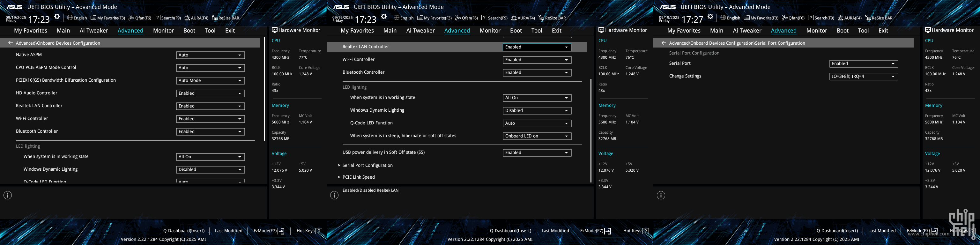Click the Serial Port label in right screen
Image resolution: width=980 pixels, height=245 pixels.
point(680,63)
